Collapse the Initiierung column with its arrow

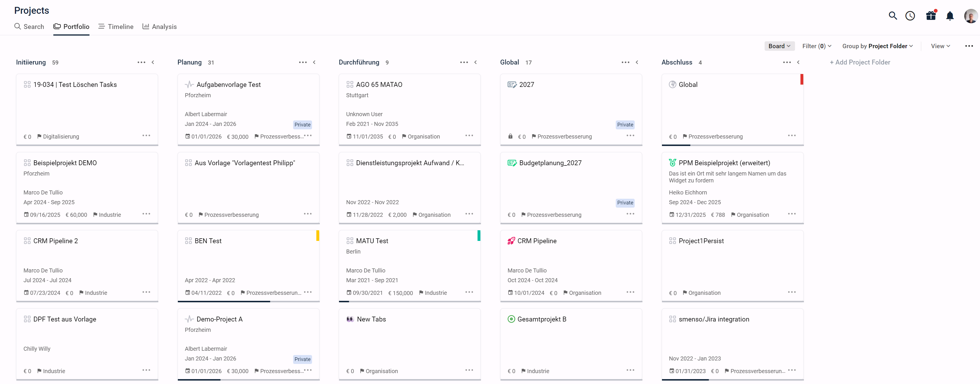153,62
